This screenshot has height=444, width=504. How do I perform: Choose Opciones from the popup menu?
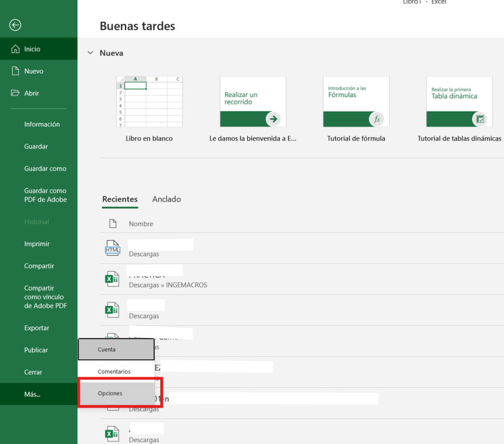coord(117,393)
